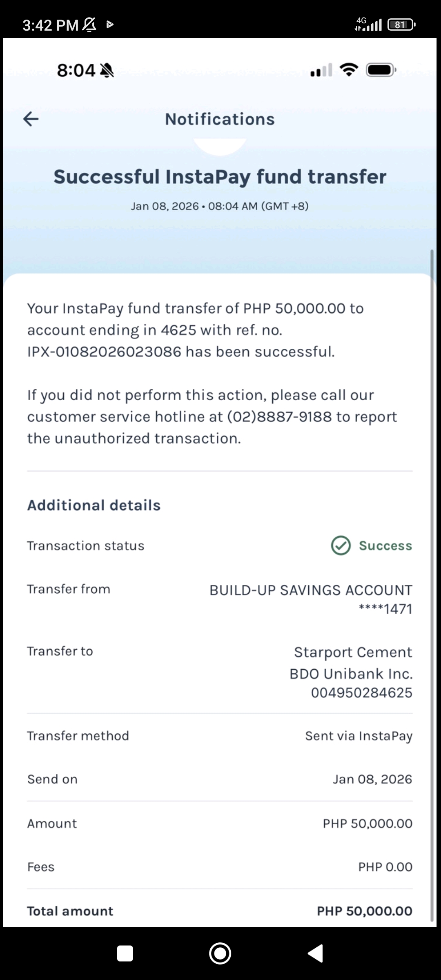Viewport: 441px width, 980px height.
Task: Tap the muted bell icon beside 8:04
Action: tap(107, 70)
